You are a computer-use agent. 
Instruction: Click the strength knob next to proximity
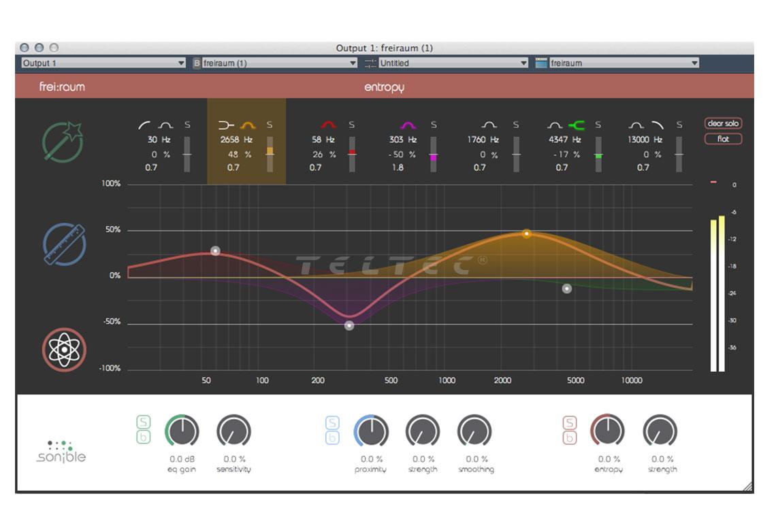click(x=423, y=431)
